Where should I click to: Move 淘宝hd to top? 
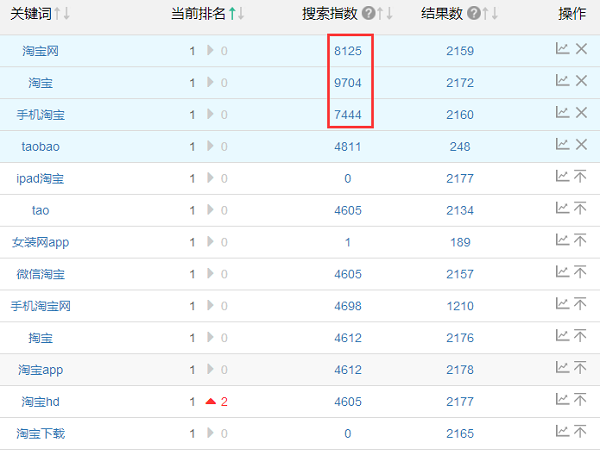click(580, 400)
